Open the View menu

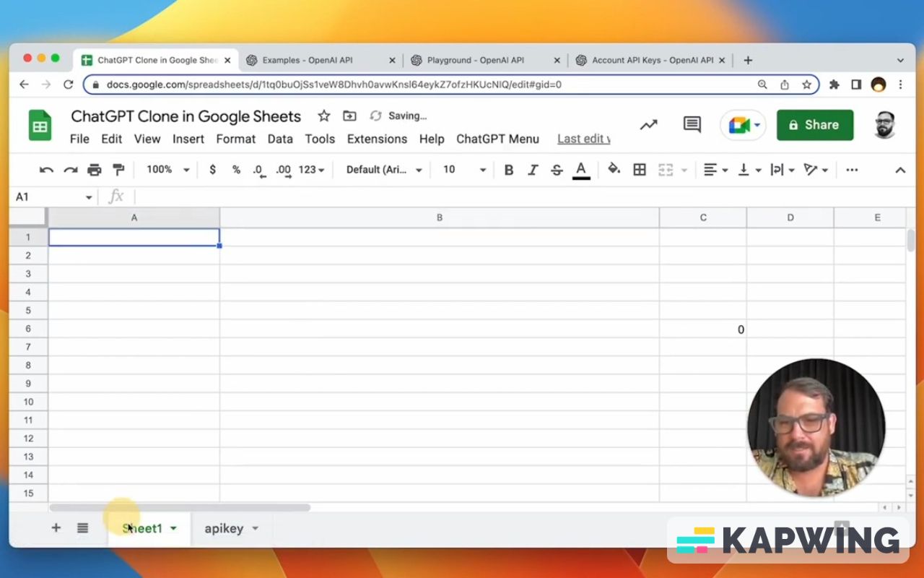(147, 139)
